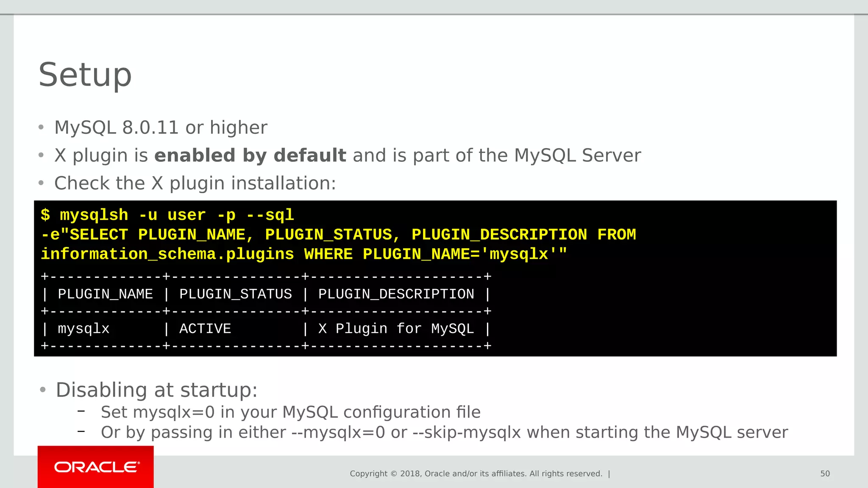
Task: Click 'Set mysqlx=0 in your MySQL configuration file'
Action: 291,412
